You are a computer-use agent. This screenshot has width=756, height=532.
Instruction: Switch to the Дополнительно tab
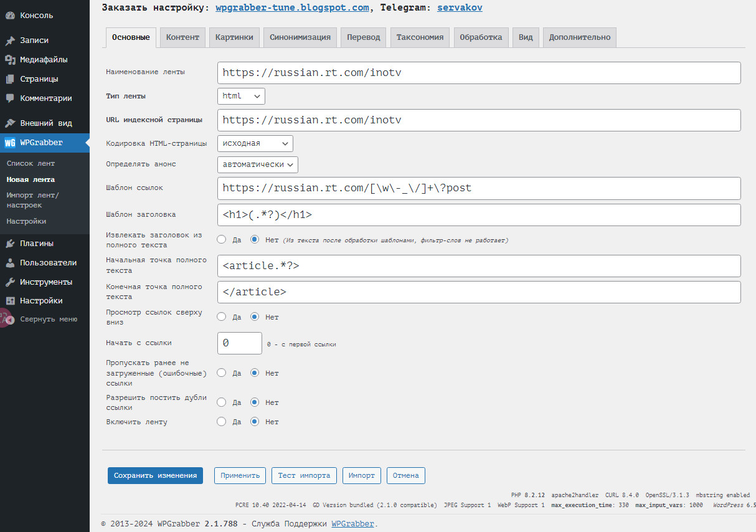[580, 37]
